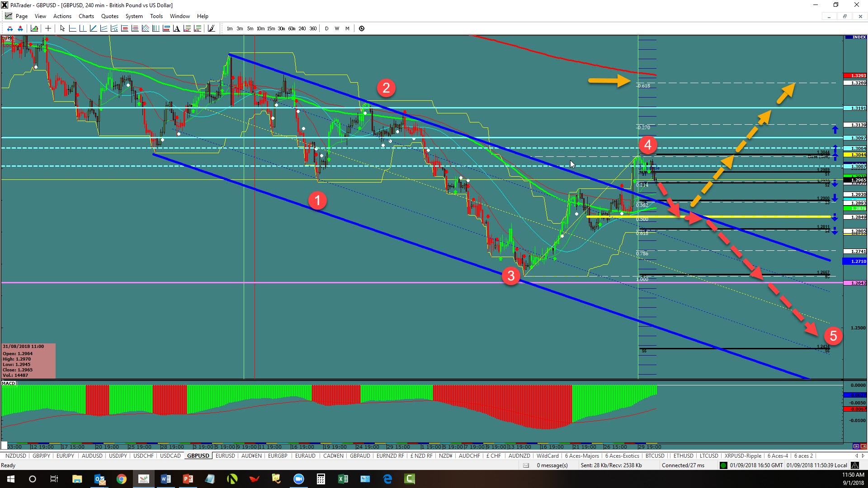Open Microsoft Word from the taskbar
The height and width of the screenshot is (488, 868).
pos(165,479)
